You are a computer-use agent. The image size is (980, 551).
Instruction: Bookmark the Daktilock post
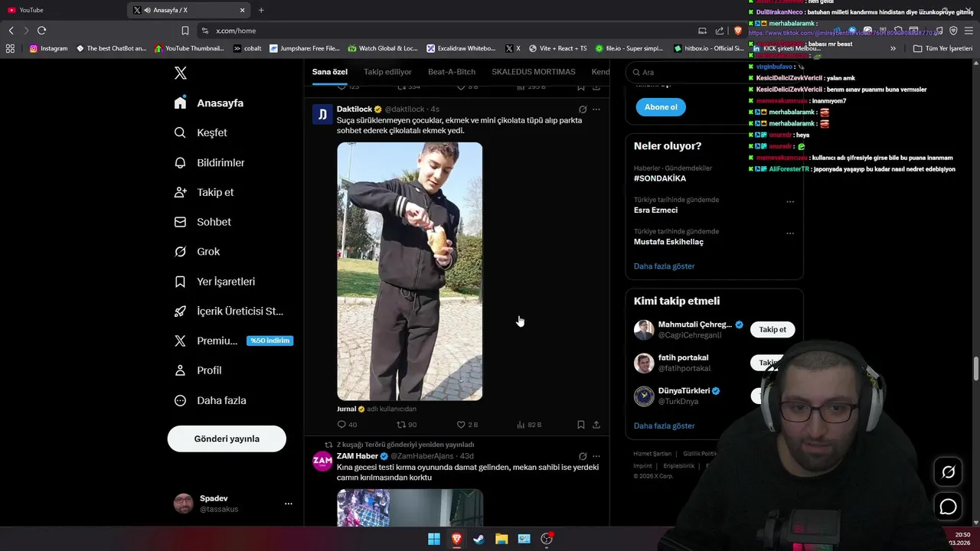coord(581,425)
